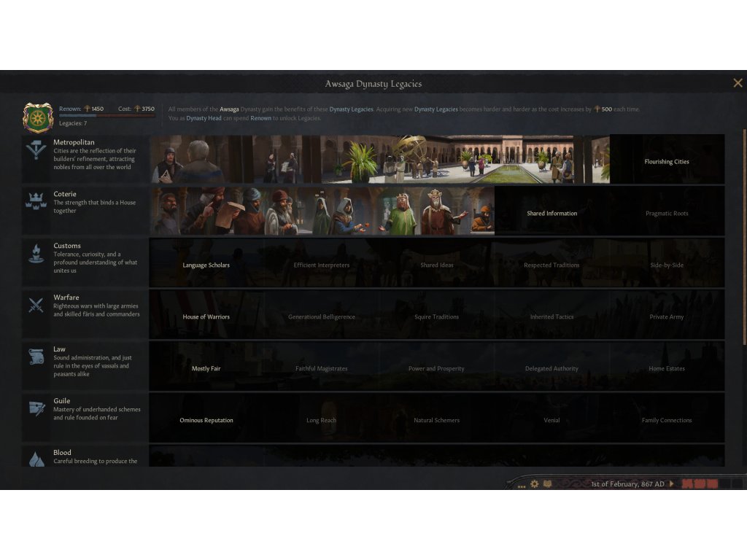Click the legacies list vertical scrollbar
747x560 pixels.
[744, 237]
